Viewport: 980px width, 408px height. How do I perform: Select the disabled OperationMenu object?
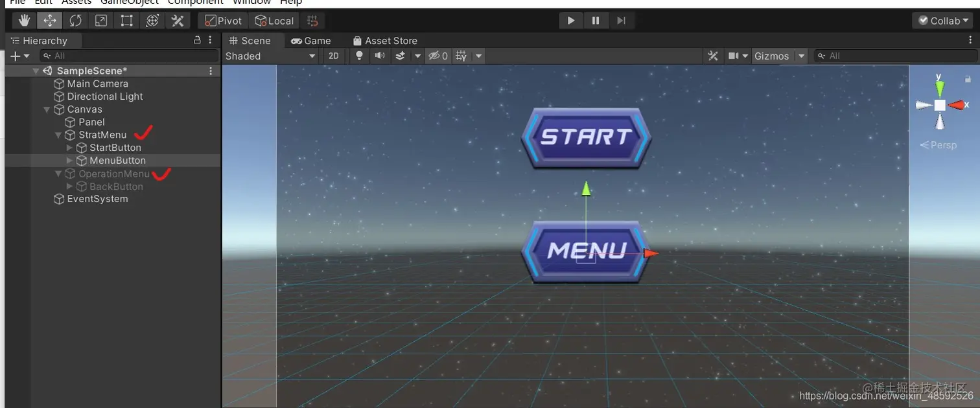[x=113, y=174]
